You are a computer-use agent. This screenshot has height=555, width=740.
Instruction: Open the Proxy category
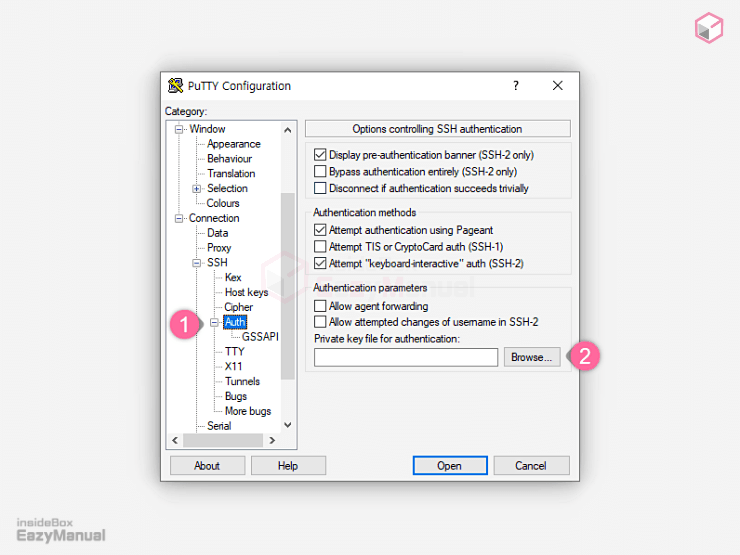pyautogui.click(x=219, y=248)
